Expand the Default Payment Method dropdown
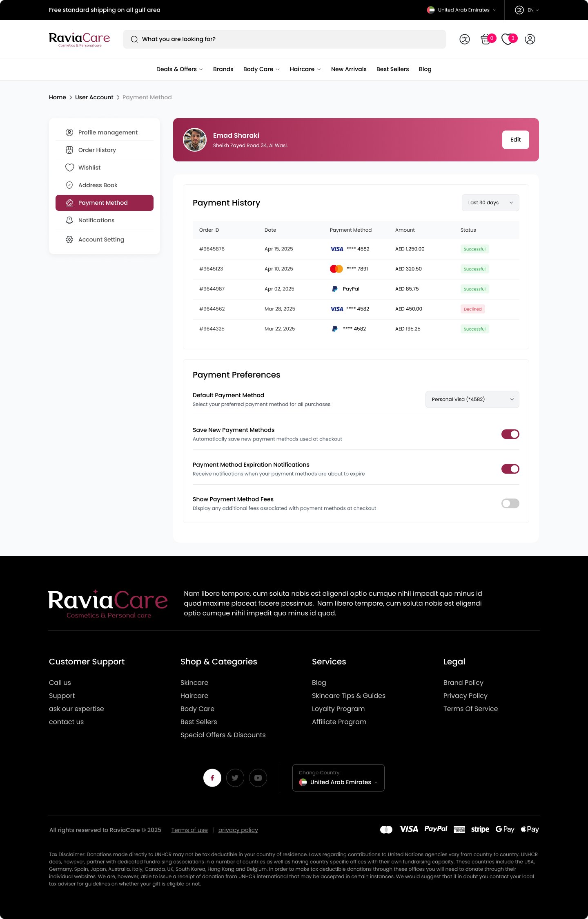The width and height of the screenshot is (588, 919). pyautogui.click(x=472, y=399)
